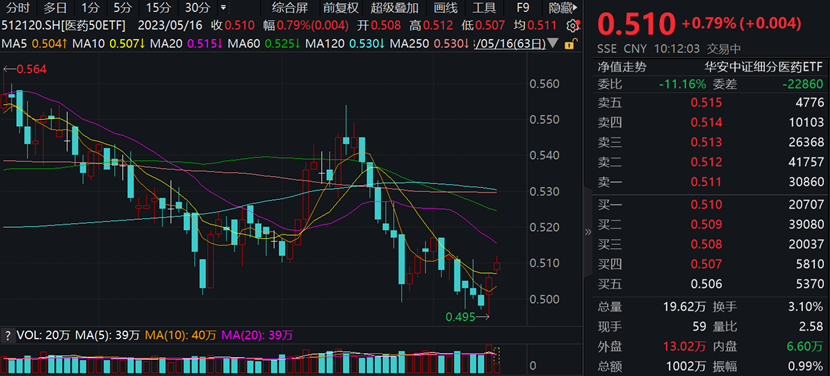Click the VOL help question mark
830x376 pixels.
(x=7, y=335)
